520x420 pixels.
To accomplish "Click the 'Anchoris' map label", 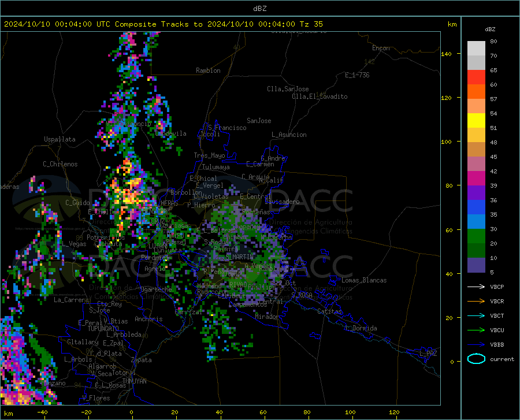I will (148, 319).
